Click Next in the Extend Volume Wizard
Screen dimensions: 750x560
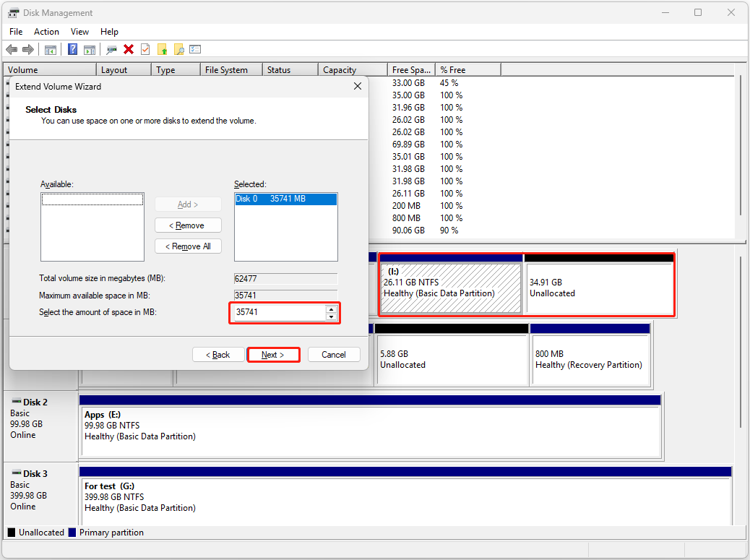(273, 354)
